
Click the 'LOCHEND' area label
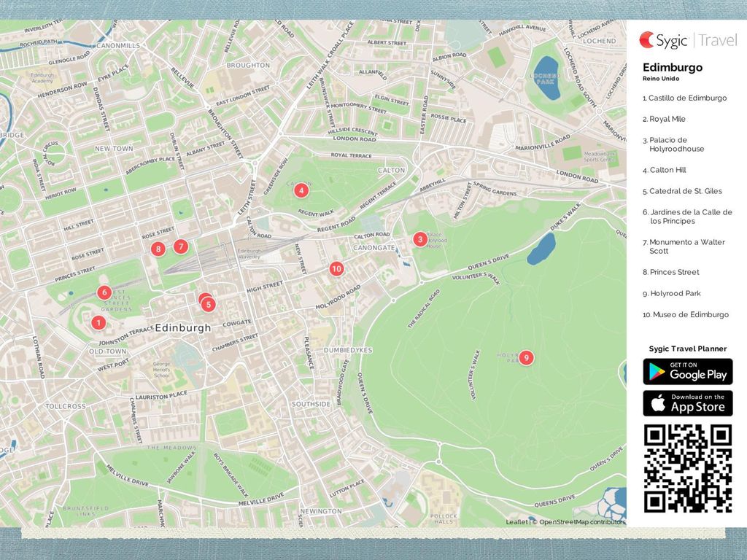point(600,41)
